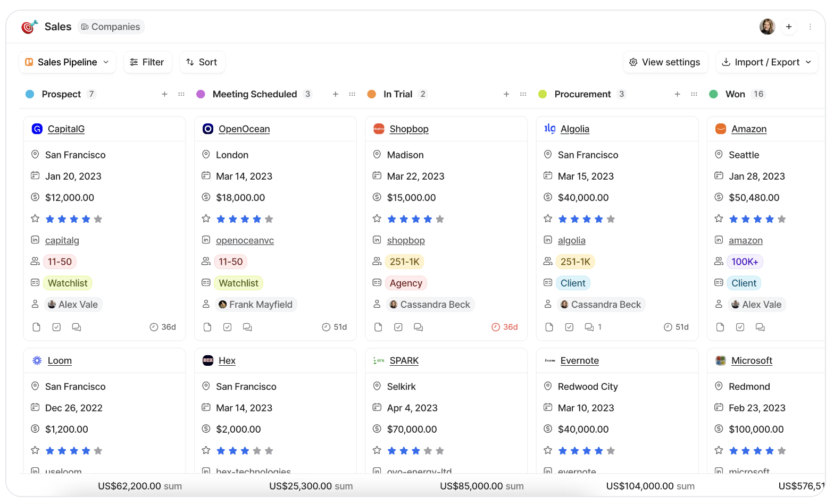
Task: Add a card to Procurement column
Action: (x=677, y=94)
